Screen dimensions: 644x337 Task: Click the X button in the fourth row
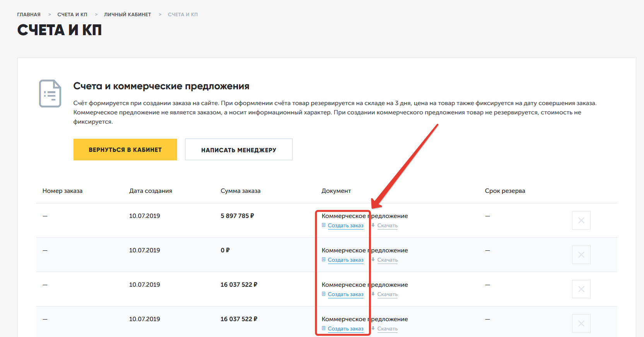tap(581, 323)
